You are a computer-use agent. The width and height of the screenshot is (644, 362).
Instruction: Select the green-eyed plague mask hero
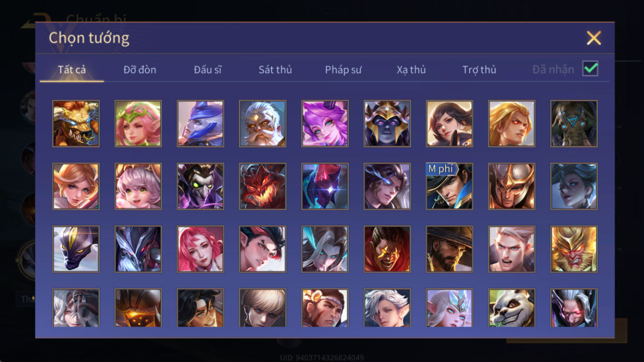click(x=200, y=186)
